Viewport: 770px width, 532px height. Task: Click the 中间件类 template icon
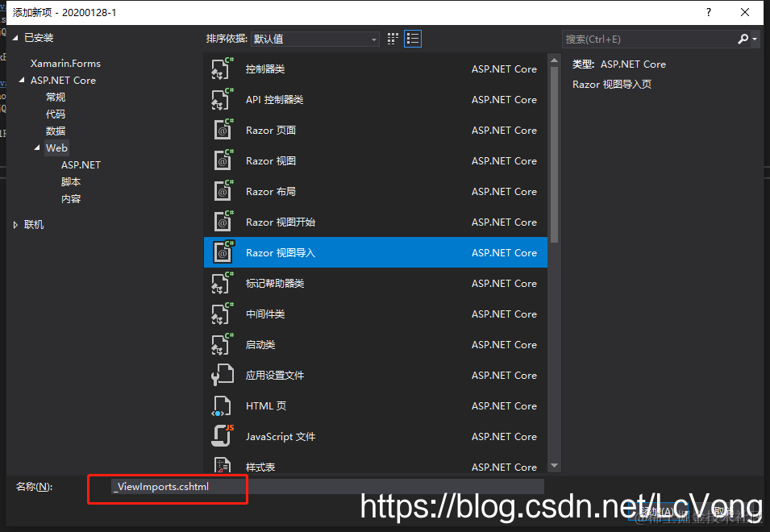[223, 314]
